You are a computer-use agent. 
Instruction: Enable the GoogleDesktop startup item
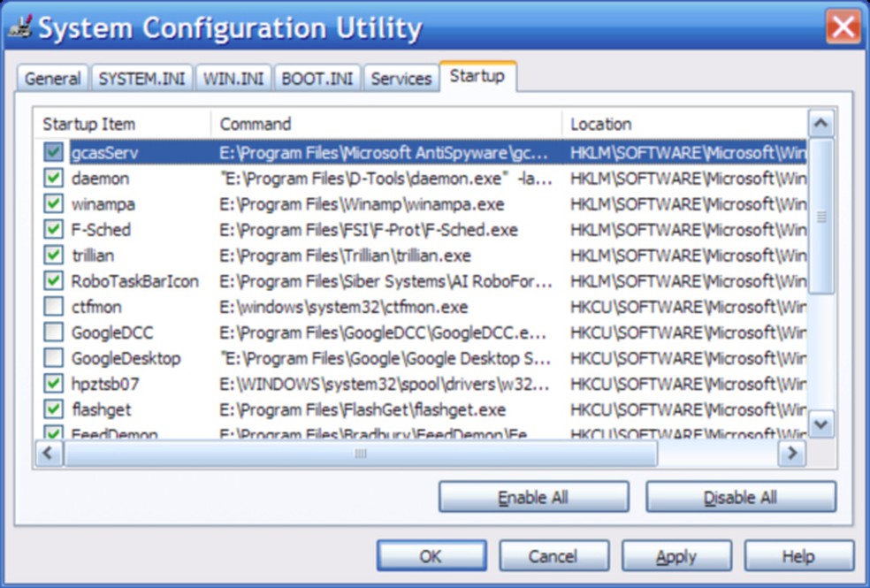tap(54, 359)
